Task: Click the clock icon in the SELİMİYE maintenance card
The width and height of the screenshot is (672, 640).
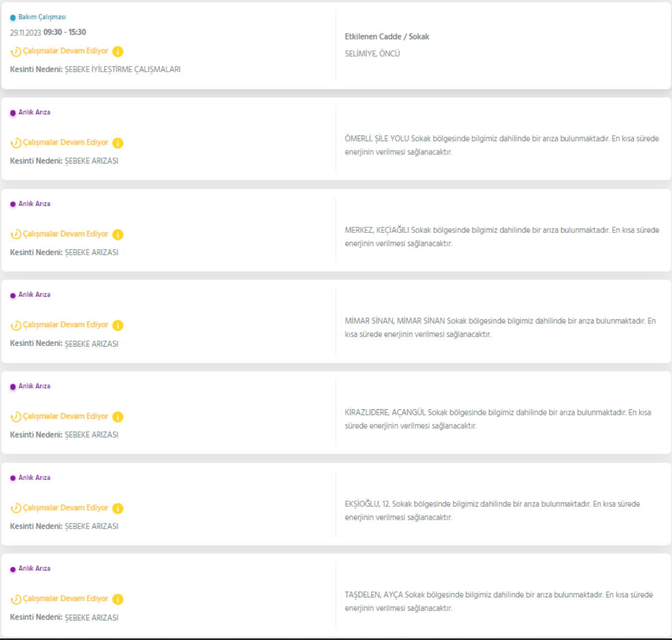Action: point(16,52)
